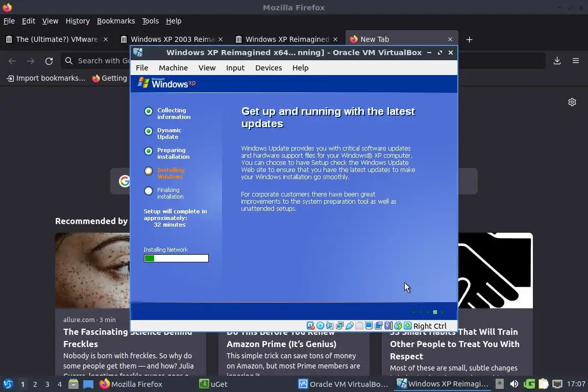Close the Windows XP 2003 tab
The height and width of the screenshot is (392, 588).
(x=220, y=39)
